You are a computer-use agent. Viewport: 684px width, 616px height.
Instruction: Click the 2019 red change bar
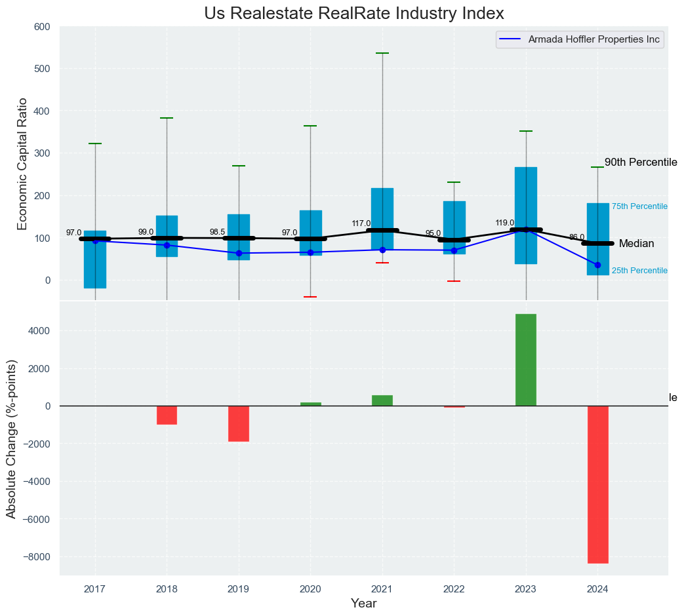(x=239, y=423)
